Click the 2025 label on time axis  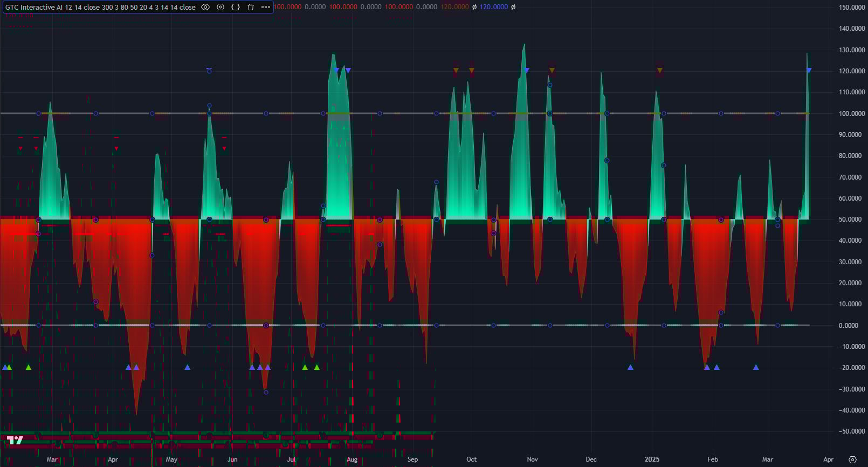652,459
